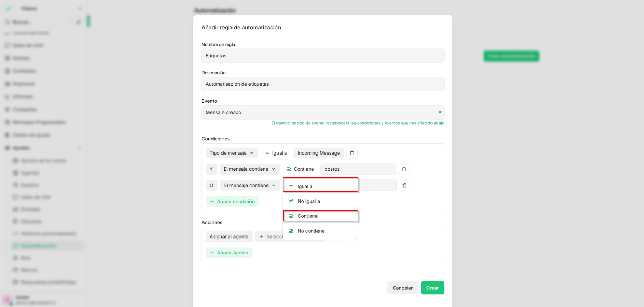Click Añadir condición button
Screen dimensions: 644x307
(232, 202)
